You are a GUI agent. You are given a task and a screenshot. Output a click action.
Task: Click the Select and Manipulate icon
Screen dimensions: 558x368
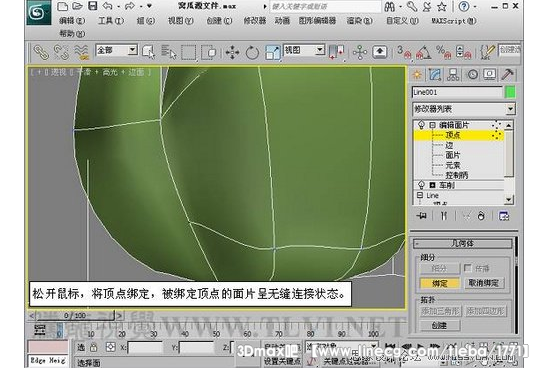[x=360, y=53]
